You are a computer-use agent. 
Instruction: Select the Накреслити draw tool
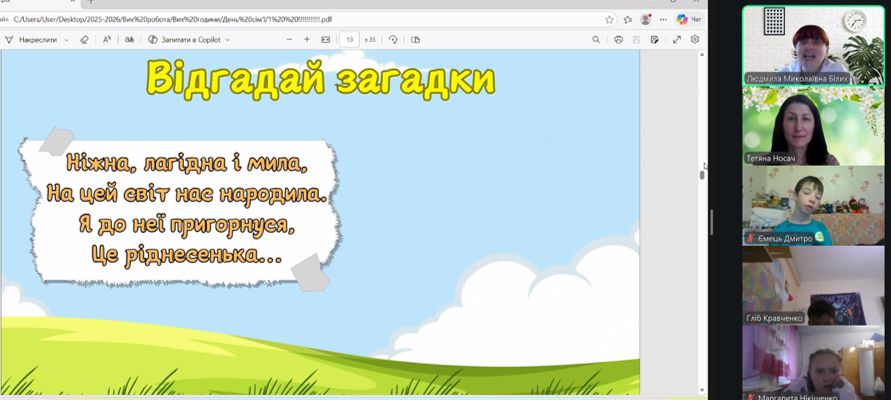point(30,40)
